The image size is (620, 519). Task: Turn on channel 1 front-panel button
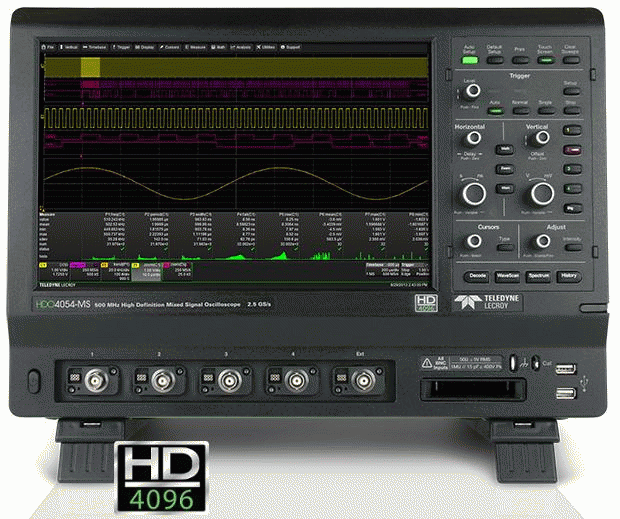[572, 130]
